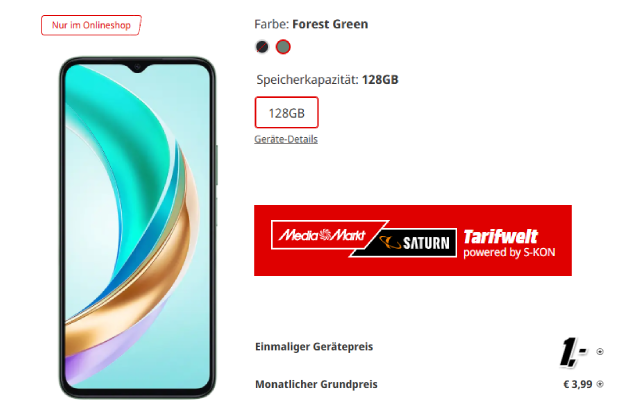
Task: Click the powered by S-KON text
Action: click(x=509, y=253)
